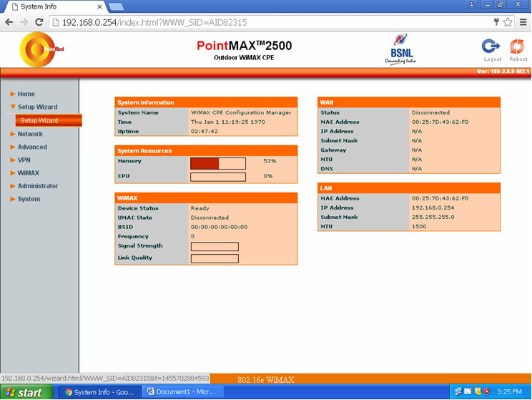The image size is (532, 400).
Task: Click the BSNL logo
Action: tap(400, 49)
